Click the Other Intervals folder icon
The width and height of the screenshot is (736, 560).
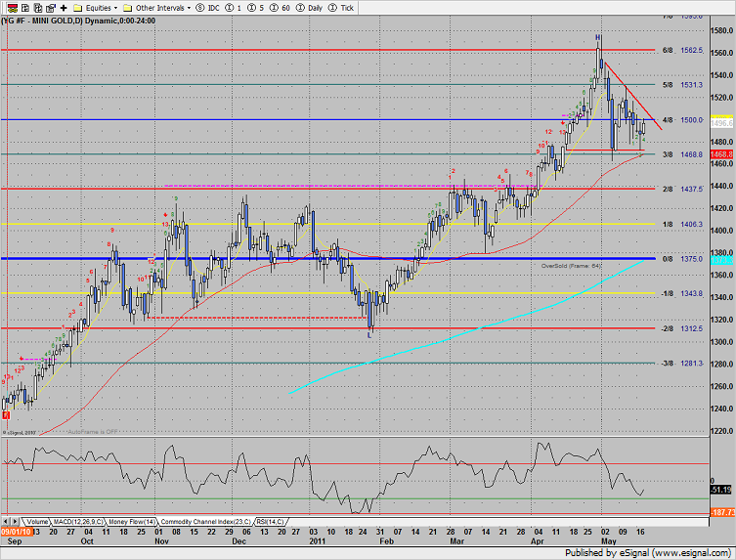coord(127,8)
